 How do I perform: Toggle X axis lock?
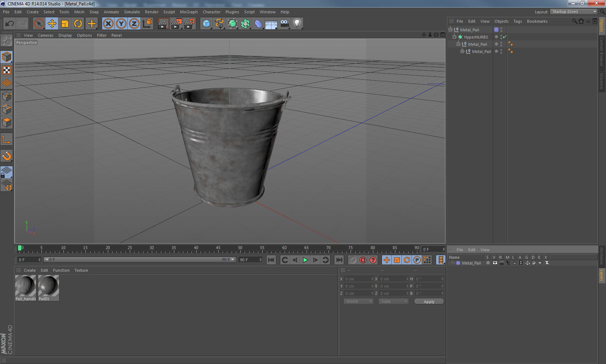[x=108, y=24]
